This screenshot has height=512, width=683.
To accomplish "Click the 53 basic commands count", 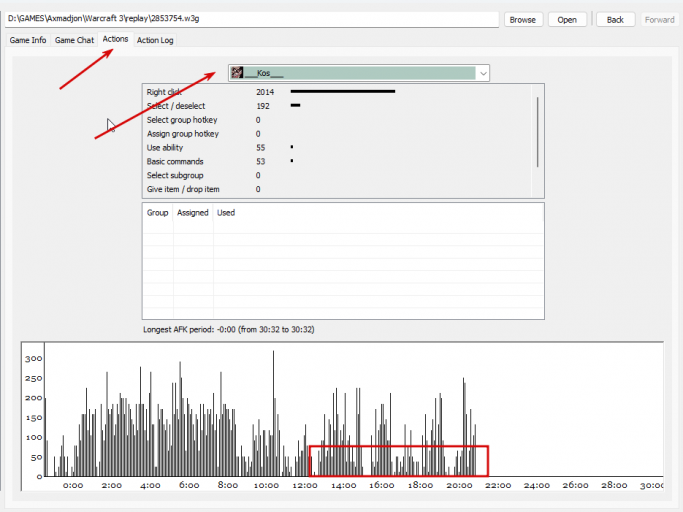I will click(x=260, y=162).
